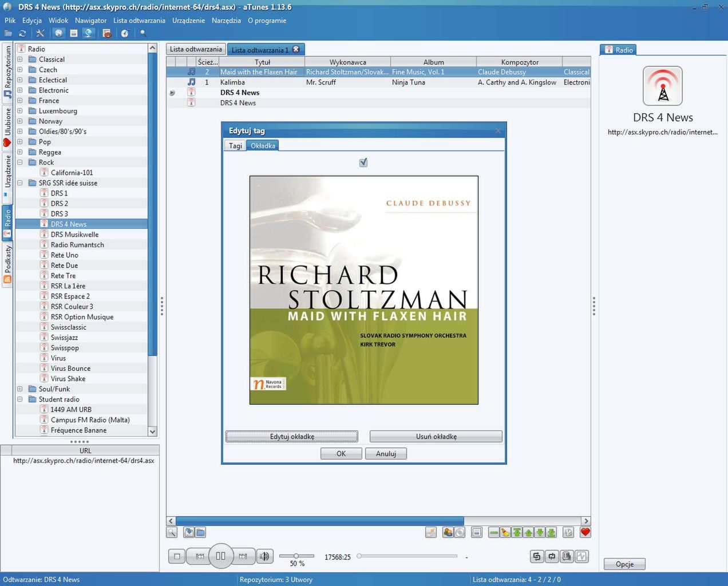This screenshot has width=728, height=586.
Task: Toggle the globe navigator view in toolbar
Action: [x=58, y=34]
